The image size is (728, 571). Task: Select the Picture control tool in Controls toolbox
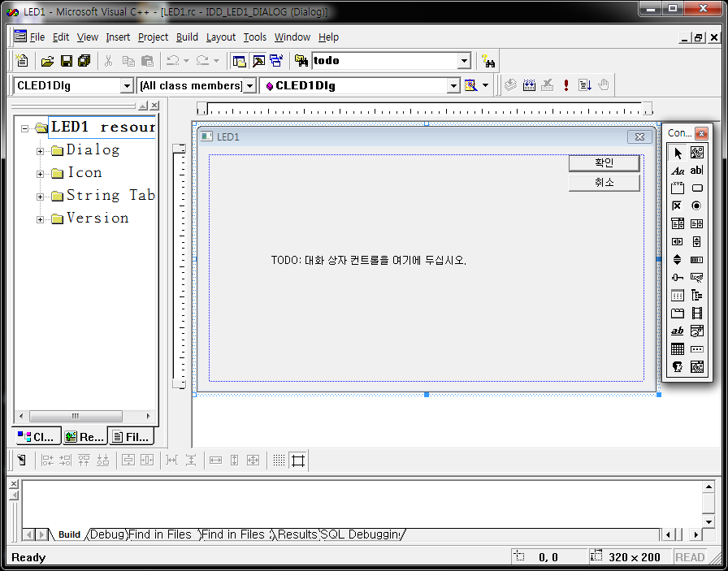(x=697, y=153)
